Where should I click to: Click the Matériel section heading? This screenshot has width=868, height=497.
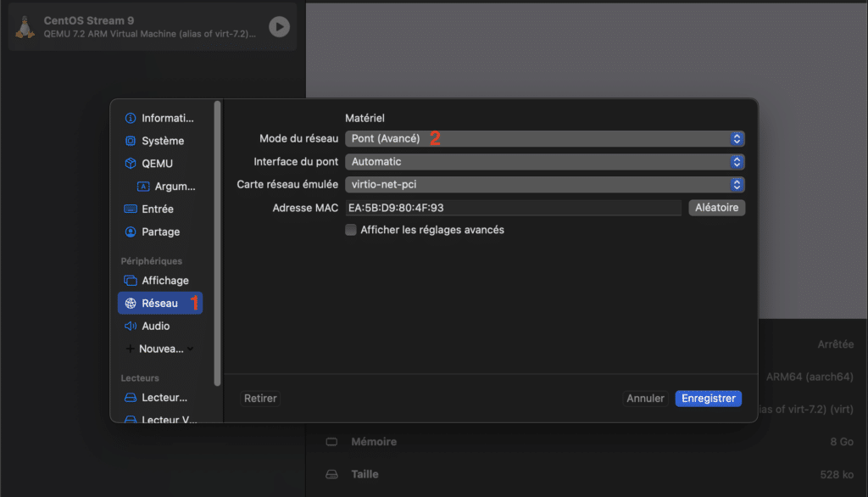[364, 118]
